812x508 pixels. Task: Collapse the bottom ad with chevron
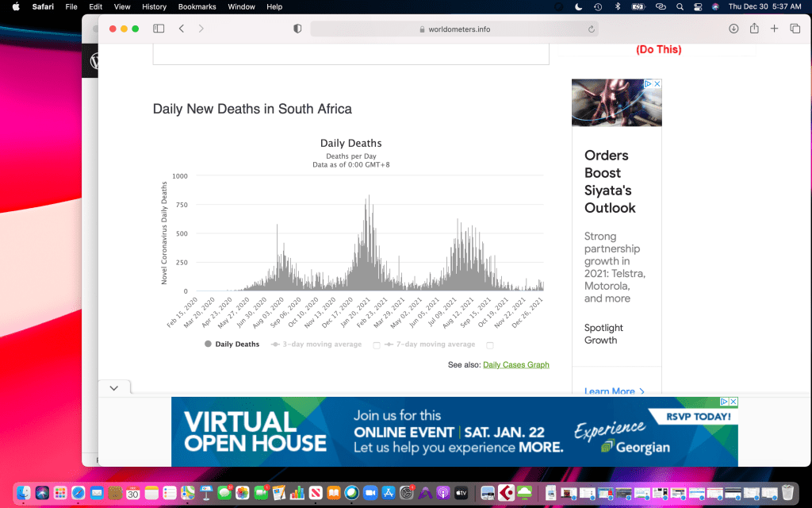pos(114,388)
